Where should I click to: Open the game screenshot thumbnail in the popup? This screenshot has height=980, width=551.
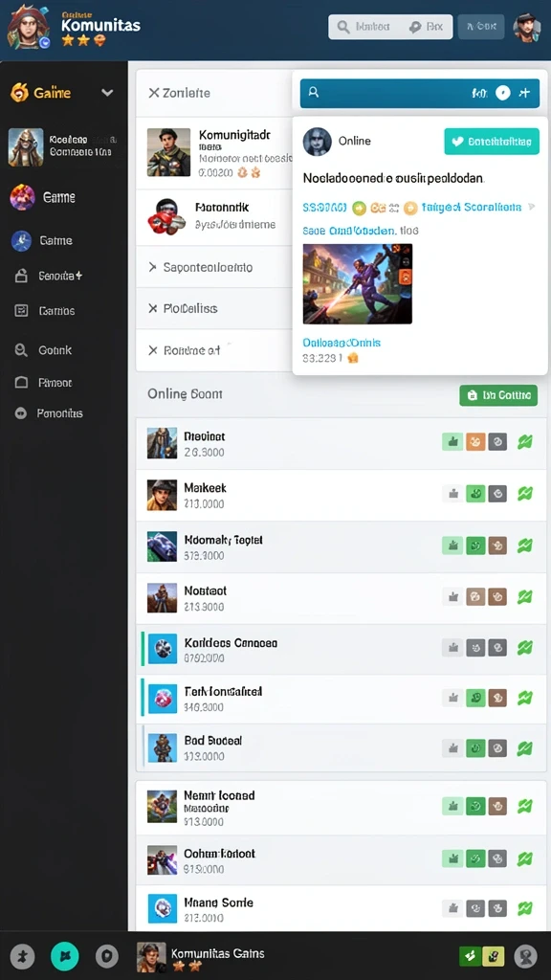click(358, 283)
